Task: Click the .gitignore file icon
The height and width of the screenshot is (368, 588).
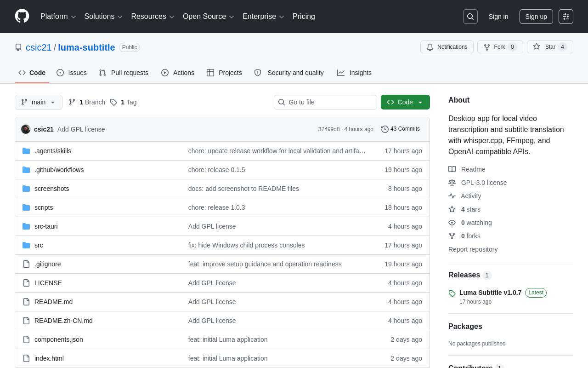Action: [x=26, y=264]
